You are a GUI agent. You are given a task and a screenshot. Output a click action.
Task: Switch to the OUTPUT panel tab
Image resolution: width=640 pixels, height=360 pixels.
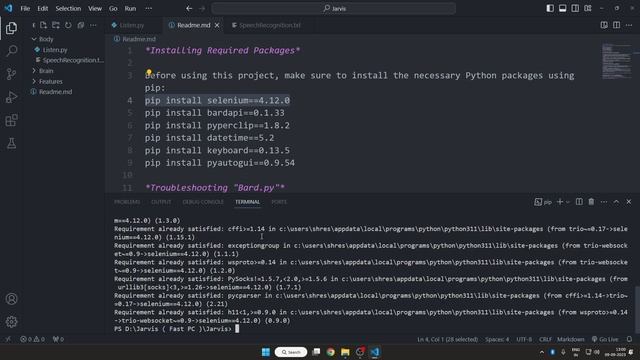(161, 202)
